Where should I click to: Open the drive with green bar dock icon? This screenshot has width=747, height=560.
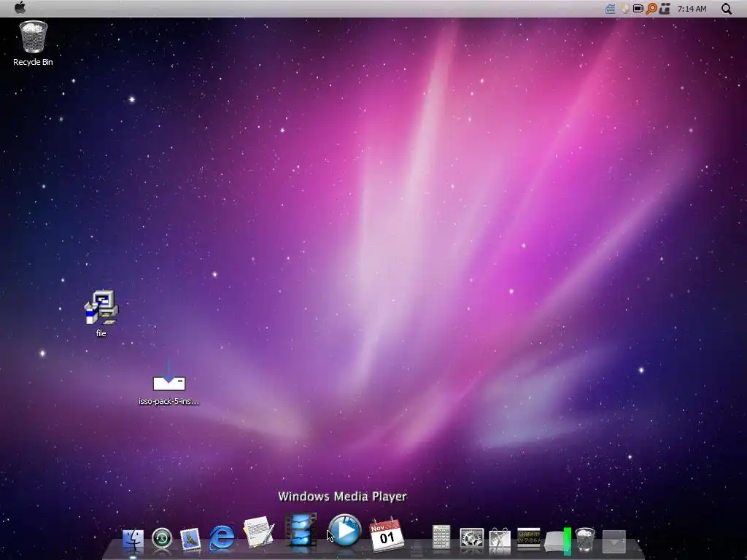558,541
